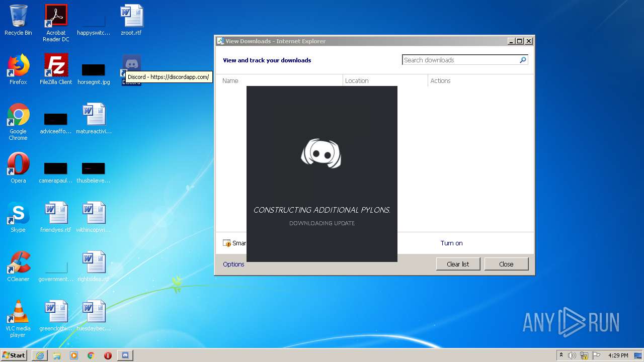This screenshot has height=362, width=644.
Task: Open the Options link
Action: click(233, 264)
